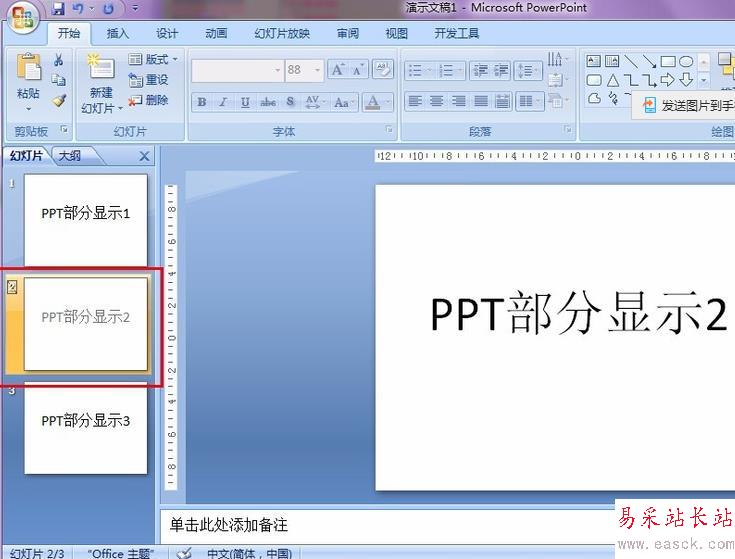
Task: Open columns layout button
Action: pyautogui.click(x=529, y=101)
